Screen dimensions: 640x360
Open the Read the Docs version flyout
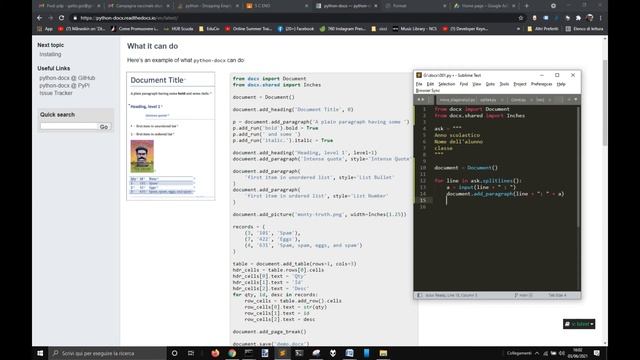click(x=579, y=324)
